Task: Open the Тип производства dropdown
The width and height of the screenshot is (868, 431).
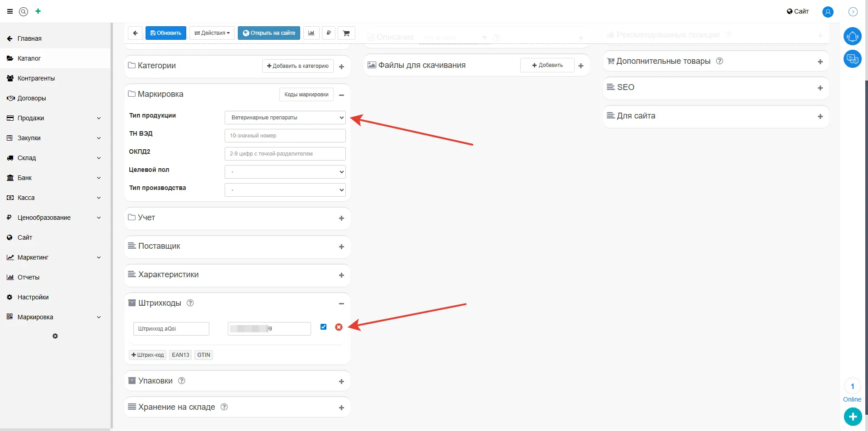Action: pos(285,190)
